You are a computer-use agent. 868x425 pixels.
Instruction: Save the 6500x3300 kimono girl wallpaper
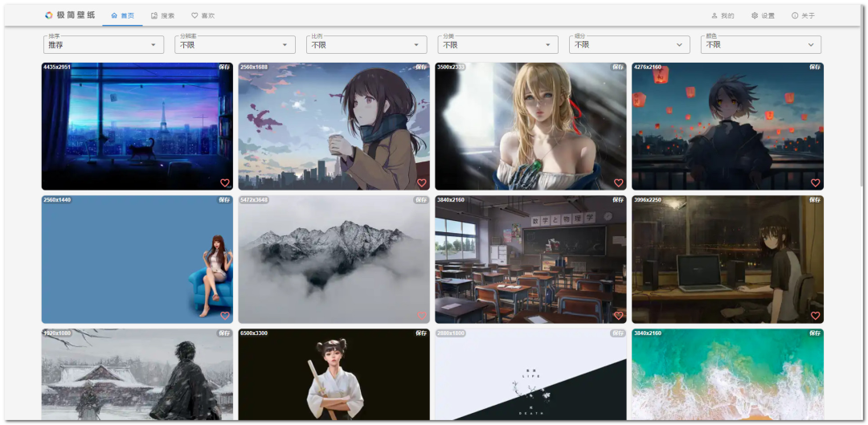[421, 333]
